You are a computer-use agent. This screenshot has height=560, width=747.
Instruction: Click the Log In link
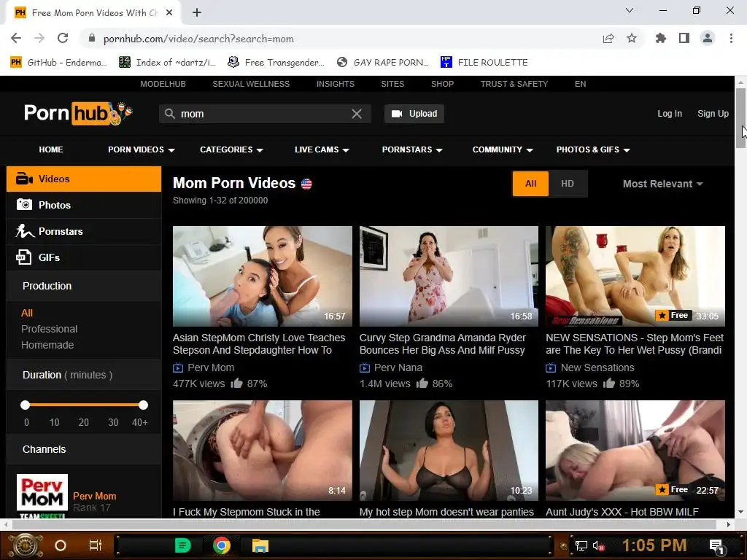tap(670, 114)
